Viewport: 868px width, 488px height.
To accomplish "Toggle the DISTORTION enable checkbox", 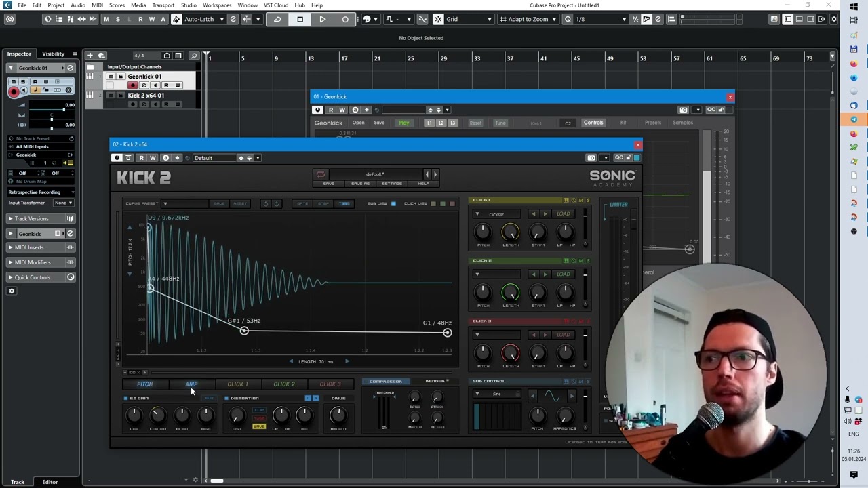I will [226, 398].
